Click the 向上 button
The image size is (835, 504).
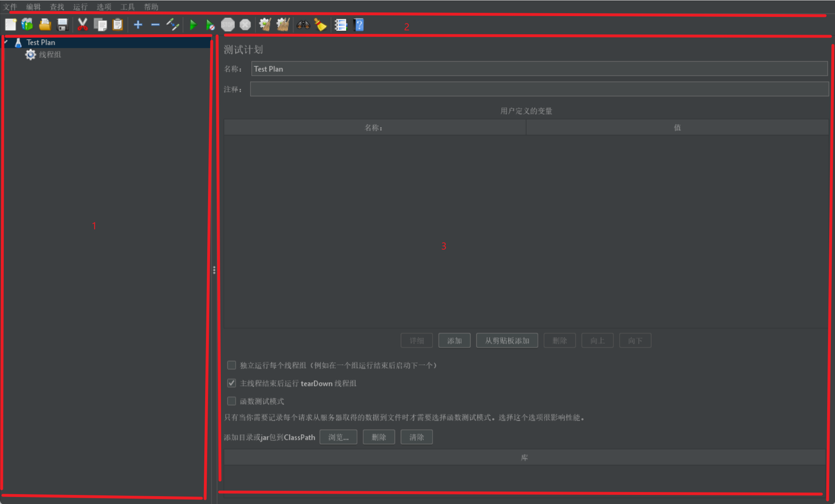pyautogui.click(x=597, y=341)
